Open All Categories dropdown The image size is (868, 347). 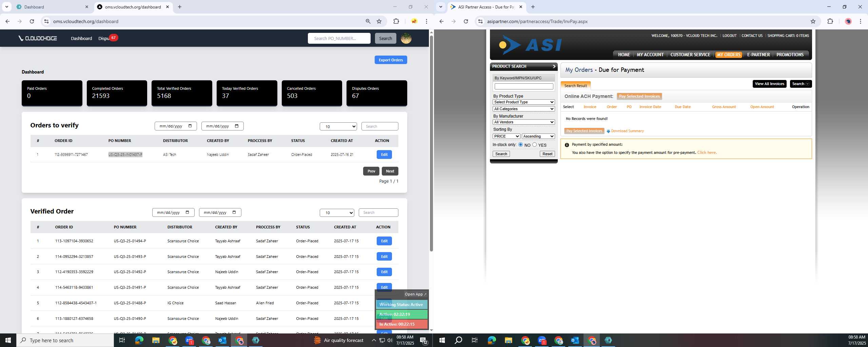pos(524,109)
